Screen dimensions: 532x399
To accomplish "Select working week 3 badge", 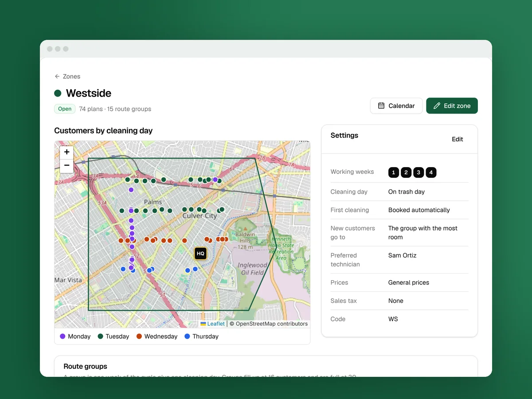I will [419, 172].
